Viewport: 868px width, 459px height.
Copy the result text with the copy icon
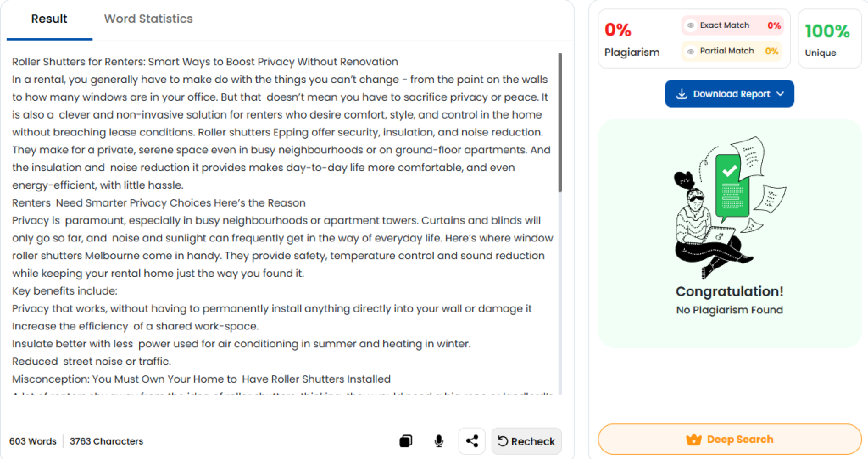pyautogui.click(x=406, y=441)
